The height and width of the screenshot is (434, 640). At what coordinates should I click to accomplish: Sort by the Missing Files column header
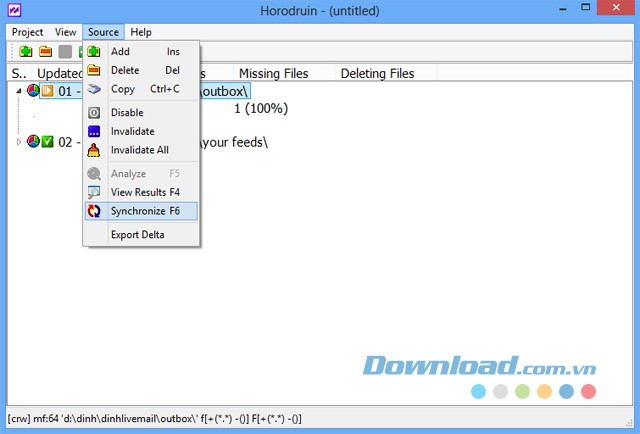(273, 73)
